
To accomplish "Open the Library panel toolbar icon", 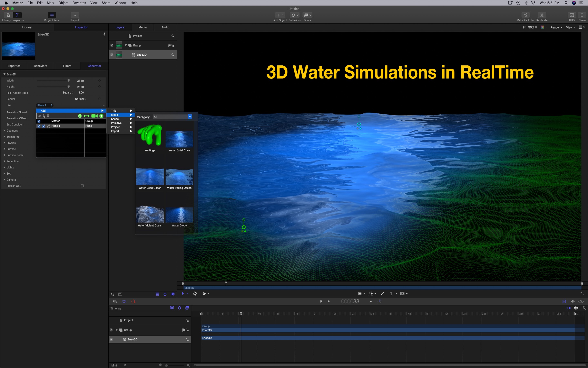I will (8, 15).
